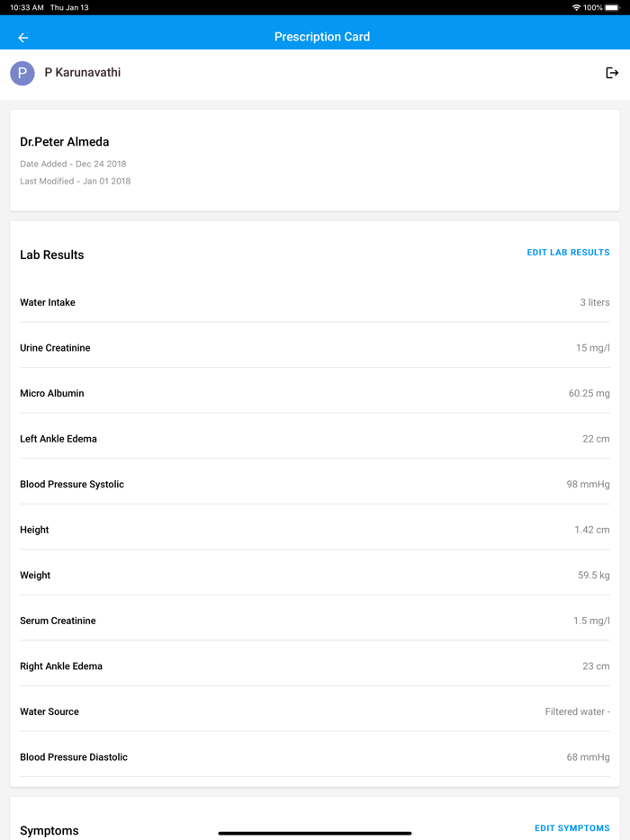630x840 pixels.
Task: Select the Blood Pressure Diastolic row
Action: point(314,757)
